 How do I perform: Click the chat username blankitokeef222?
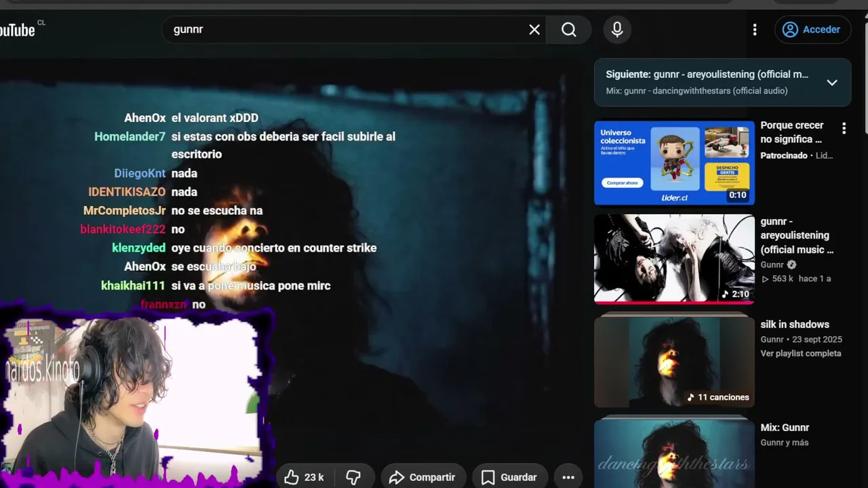pos(123,229)
